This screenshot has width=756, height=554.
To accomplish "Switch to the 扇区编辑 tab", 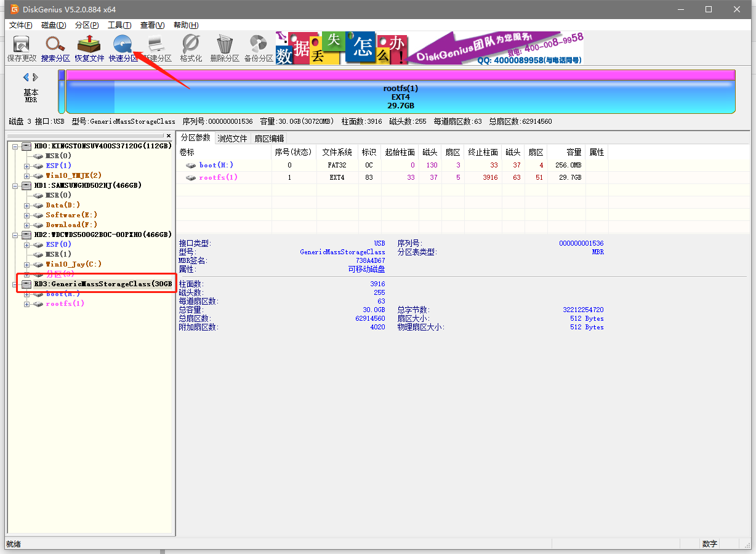I will click(269, 138).
